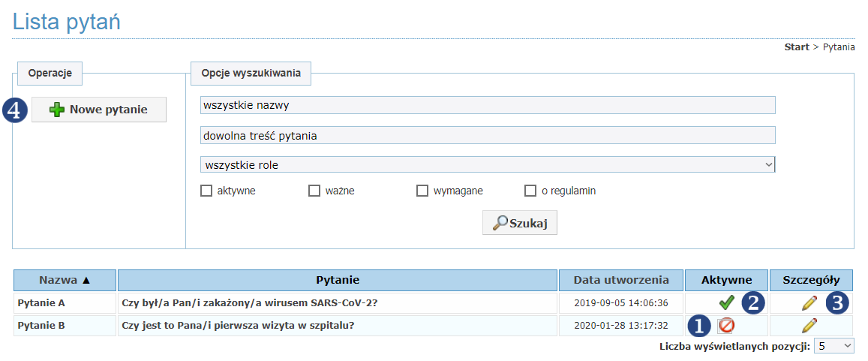The height and width of the screenshot is (361, 868).
Task: Open details pencil for Pytanie A
Action: click(x=809, y=303)
